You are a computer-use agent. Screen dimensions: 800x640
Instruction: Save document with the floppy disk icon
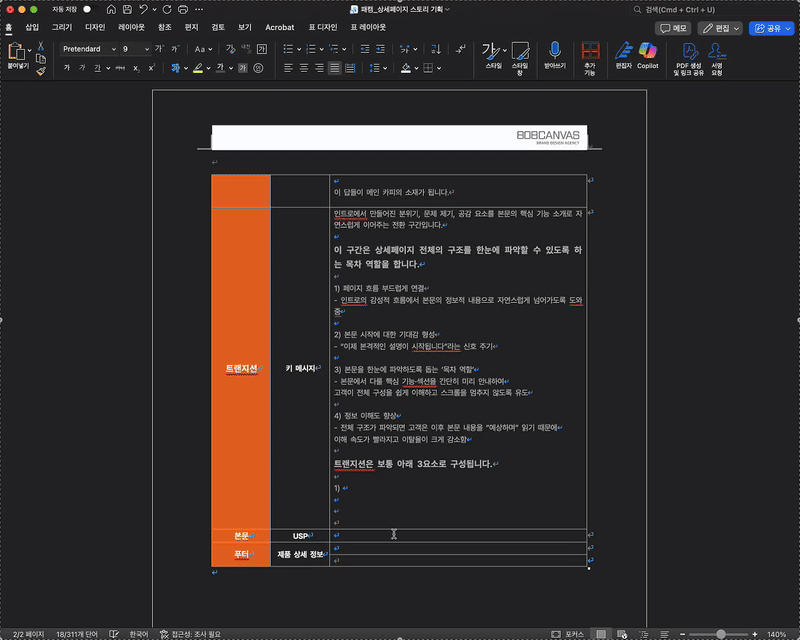tap(128, 10)
